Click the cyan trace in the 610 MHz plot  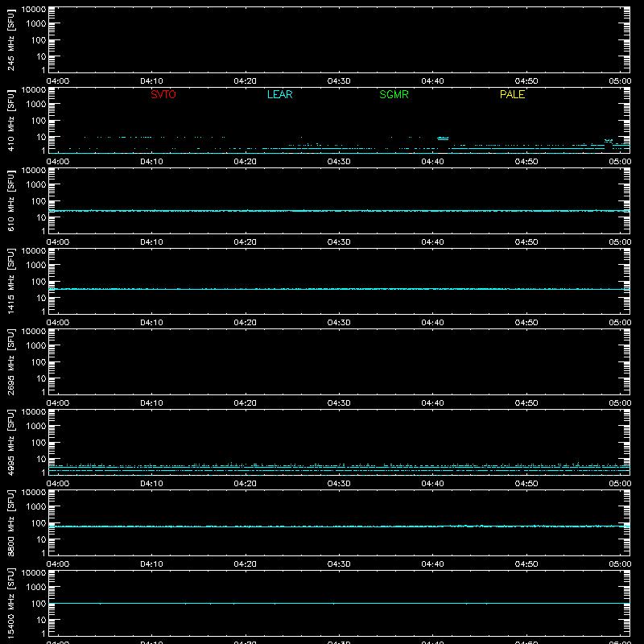click(x=339, y=211)
